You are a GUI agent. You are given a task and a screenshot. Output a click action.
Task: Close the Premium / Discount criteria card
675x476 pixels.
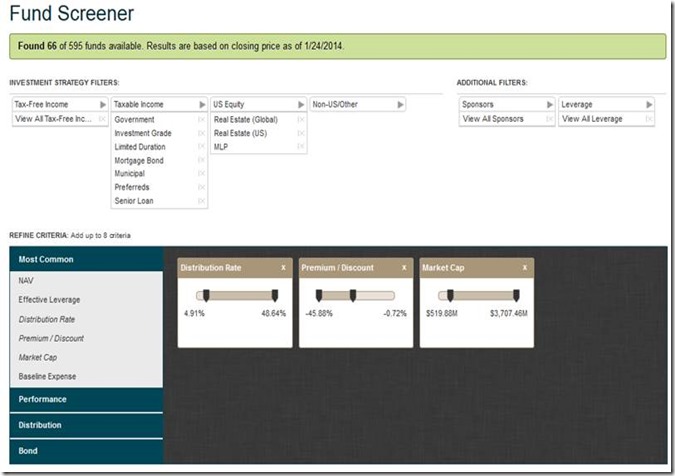coord(404,268)
